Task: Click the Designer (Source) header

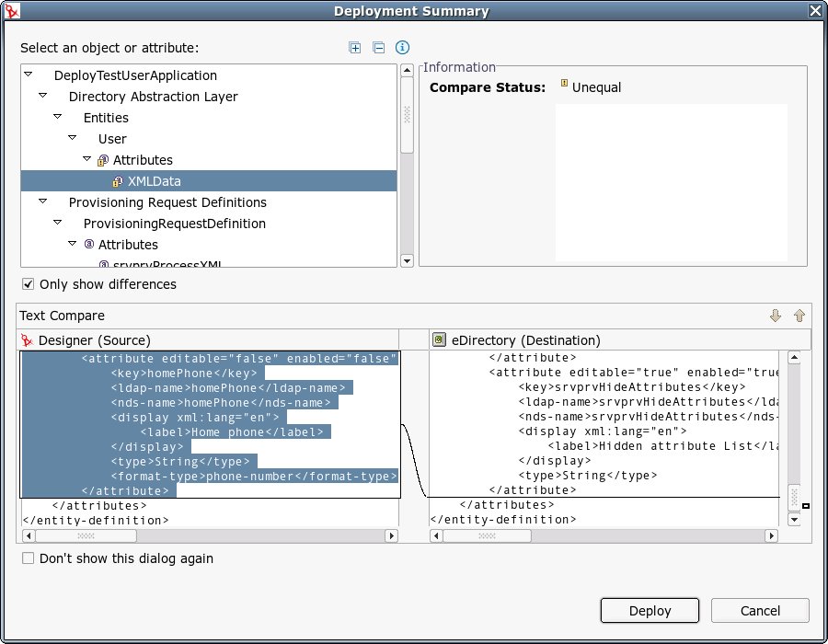Action: (95, 340)
